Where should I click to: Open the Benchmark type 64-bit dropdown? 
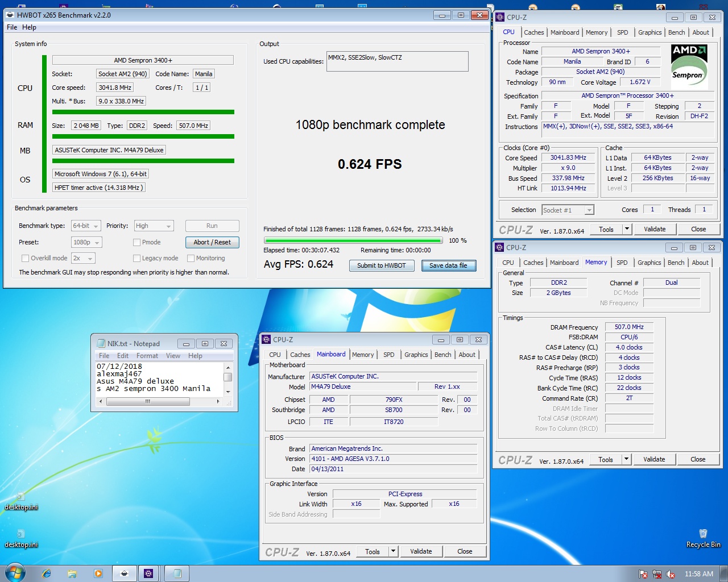pyautogui.click(x=86, y=226)
